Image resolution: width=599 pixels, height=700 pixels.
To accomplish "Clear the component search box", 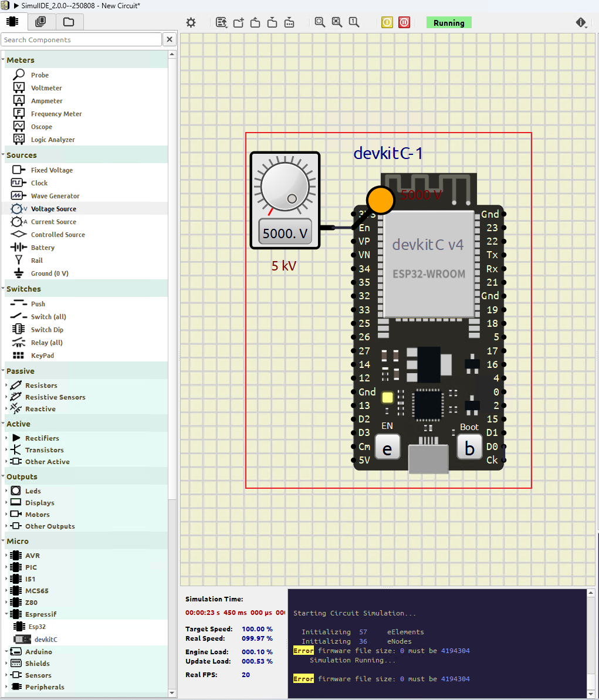I will (170, 39).
